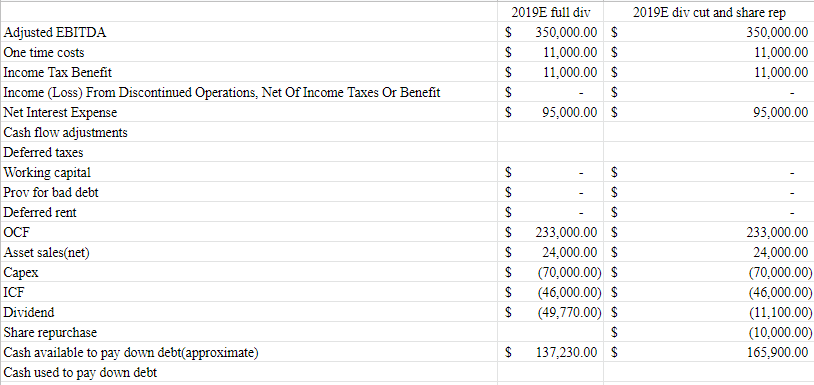Click the Cash used to pay down debt label
814x385 pixels.
click(x=80, y=373)
